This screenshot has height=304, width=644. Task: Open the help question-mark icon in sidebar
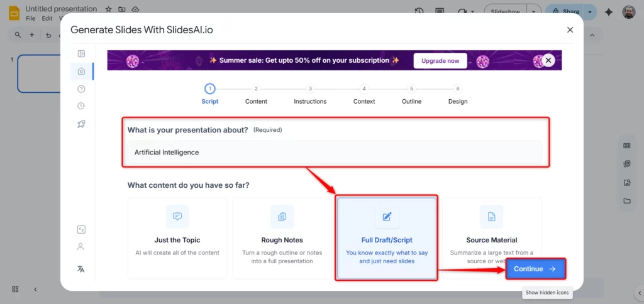coord(81,89)
